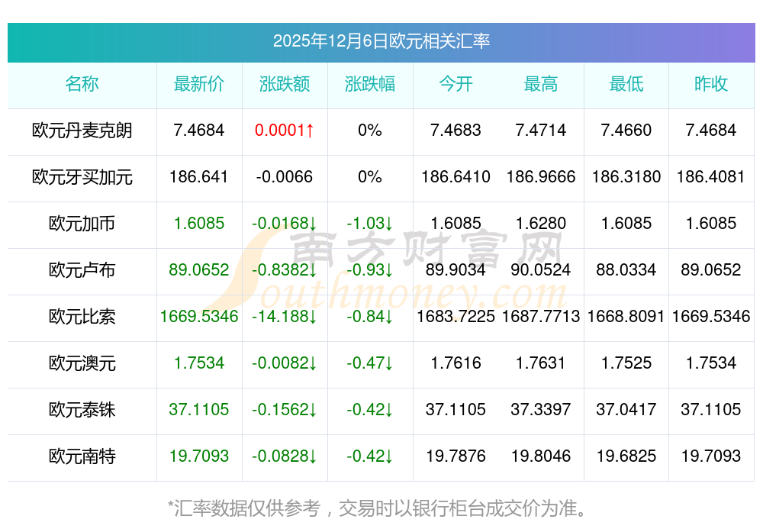The width and height of the screenshot is (763, 532).
Task: Click the down arrow next to -0.0168
Action: tap(313, 224)
